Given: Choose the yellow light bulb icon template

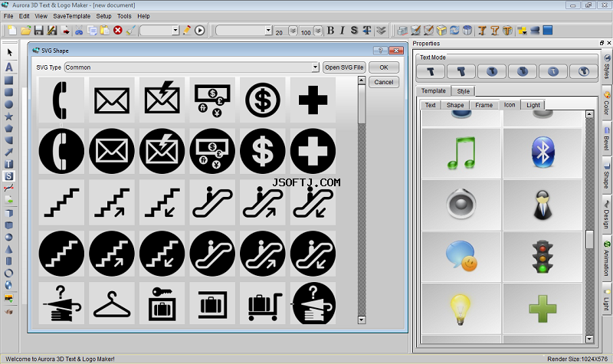Looking at the screenshot, I should coord(461,309).
